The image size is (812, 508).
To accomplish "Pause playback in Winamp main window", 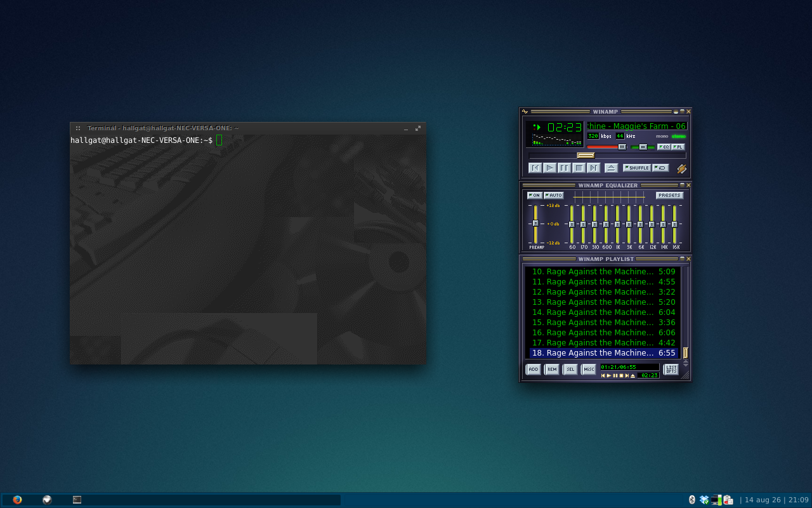I will pos(564,168).
